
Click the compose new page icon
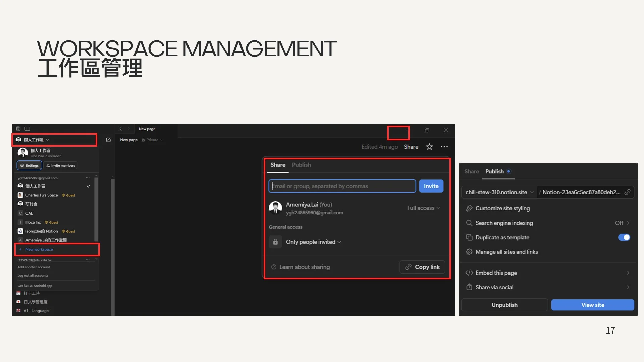(x=108, y=140)
